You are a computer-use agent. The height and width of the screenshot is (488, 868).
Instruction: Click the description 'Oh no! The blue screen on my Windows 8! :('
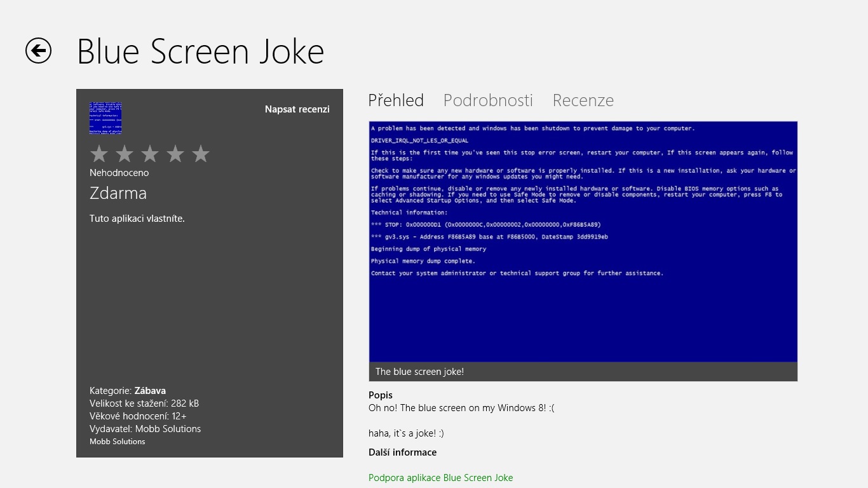[x=461, y=408]
